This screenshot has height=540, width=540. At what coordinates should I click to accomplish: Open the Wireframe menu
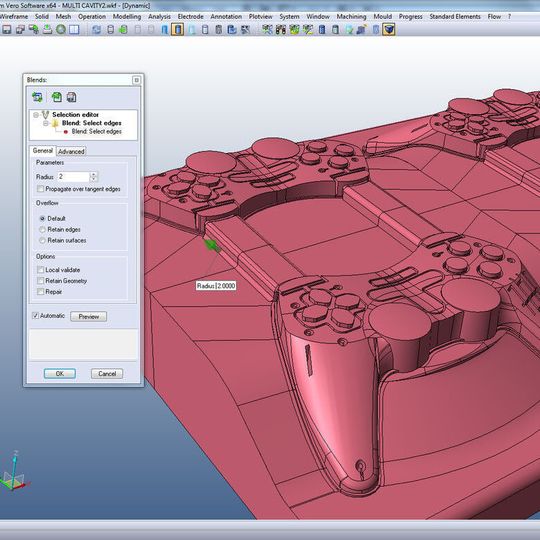tap(14, 16)
